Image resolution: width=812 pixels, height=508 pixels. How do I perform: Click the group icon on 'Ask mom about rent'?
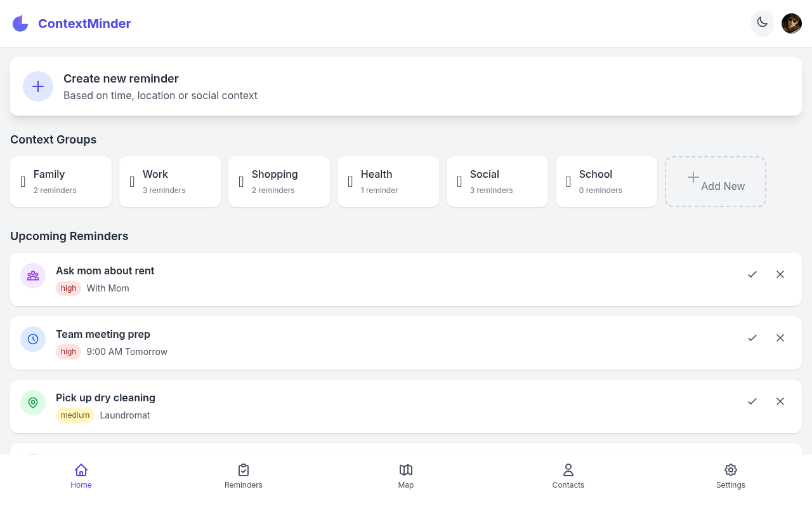pos(33,276)
